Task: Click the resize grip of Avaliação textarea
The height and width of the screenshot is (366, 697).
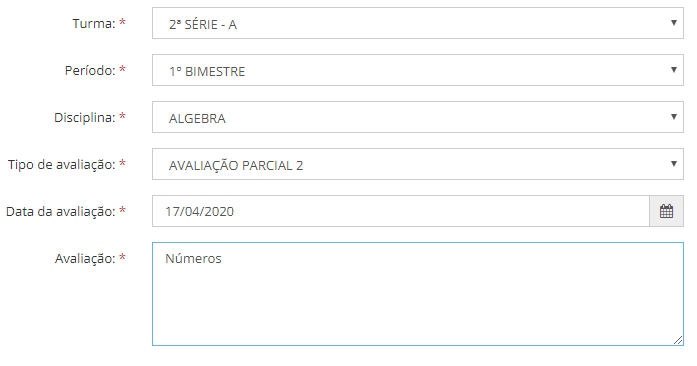Action: pos(678,340)
